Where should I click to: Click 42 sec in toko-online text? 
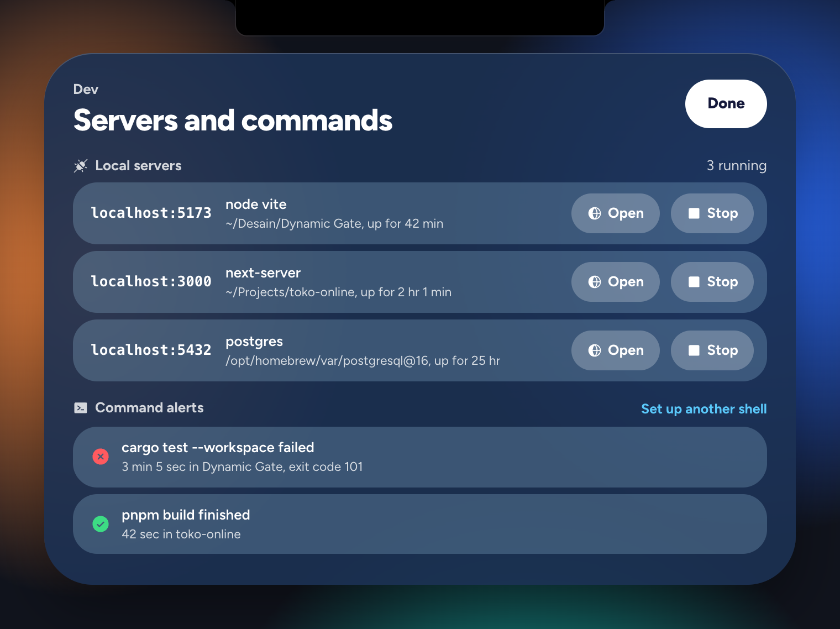[x=181, y=534]
